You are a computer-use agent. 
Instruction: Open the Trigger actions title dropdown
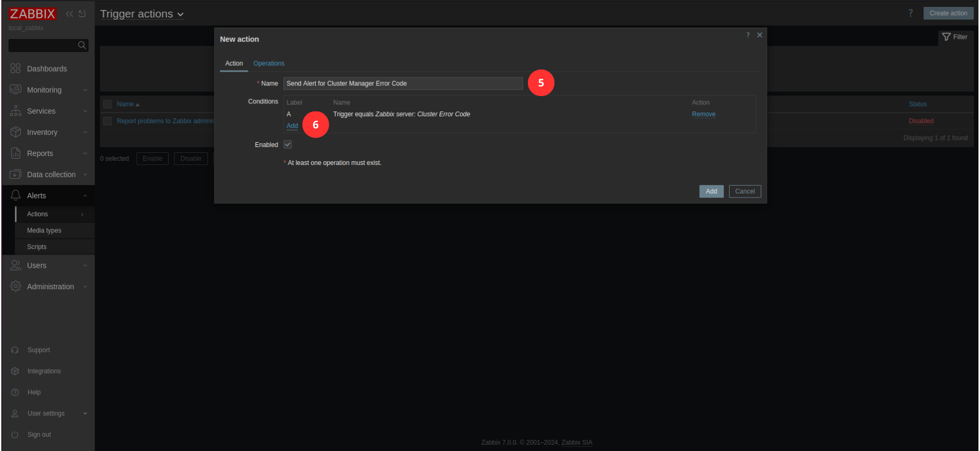(142, 14)
